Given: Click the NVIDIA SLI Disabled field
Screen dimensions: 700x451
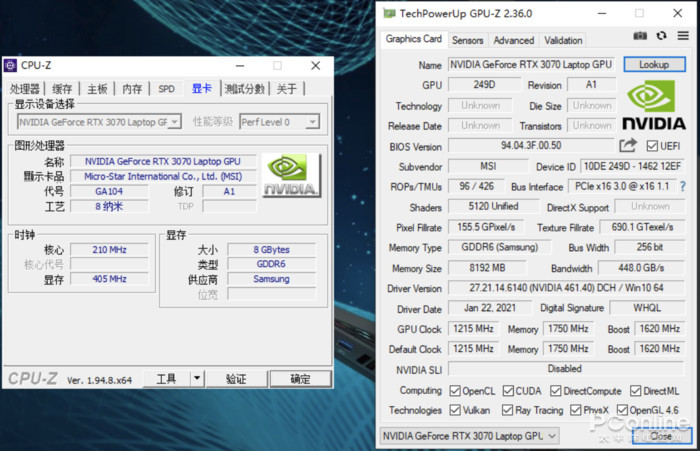Looking at the screenshot, I should (566, 368).
